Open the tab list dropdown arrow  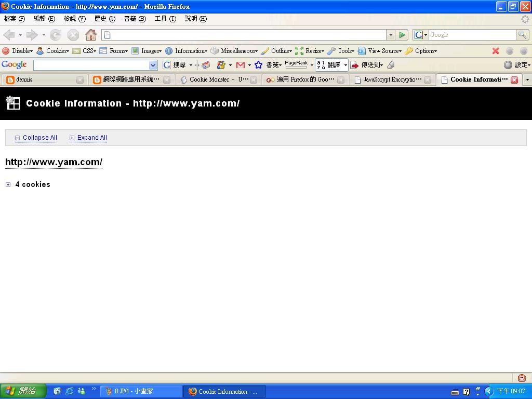pyautogui.click(x=527, y=79)
